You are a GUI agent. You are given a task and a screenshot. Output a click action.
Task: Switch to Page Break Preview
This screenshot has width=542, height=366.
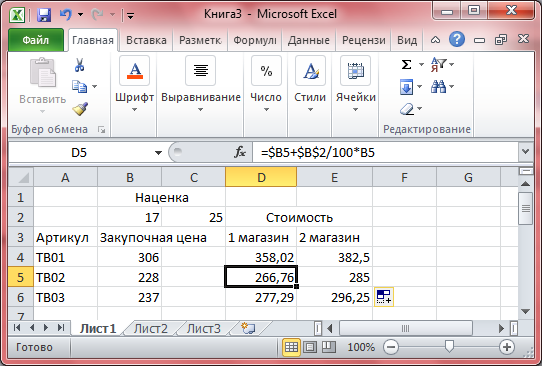click(x=329, y=347)
